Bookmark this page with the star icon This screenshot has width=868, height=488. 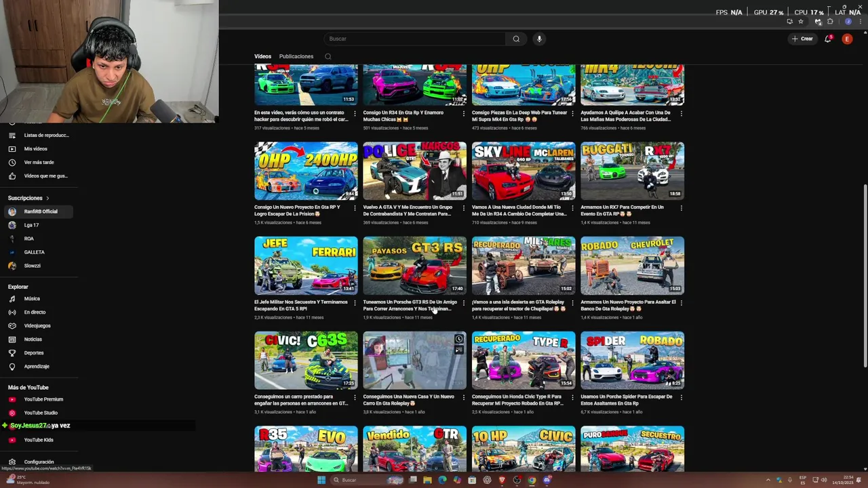[x=800, y=22]
